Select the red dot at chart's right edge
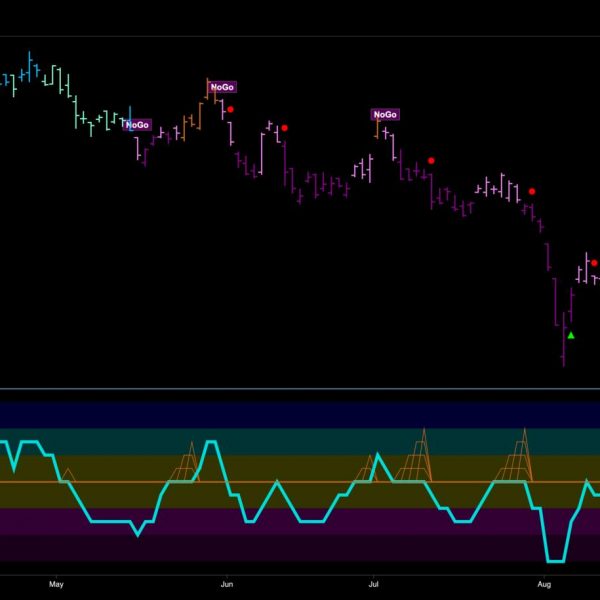 pos(594,263)
